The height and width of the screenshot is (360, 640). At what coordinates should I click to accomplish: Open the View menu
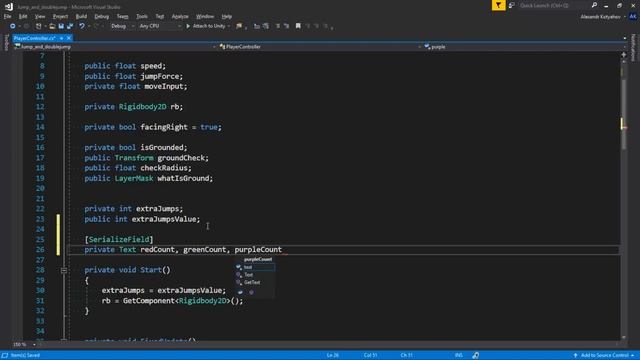pos(40,16)
